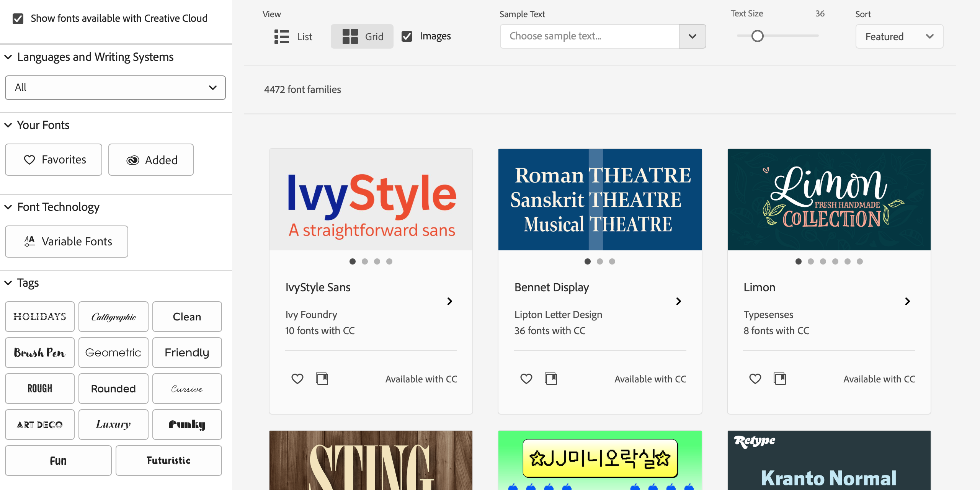Click the favorite heart icon on IvyStyle Sans
This screenshot has width=980, height=490.
point(298,379)
